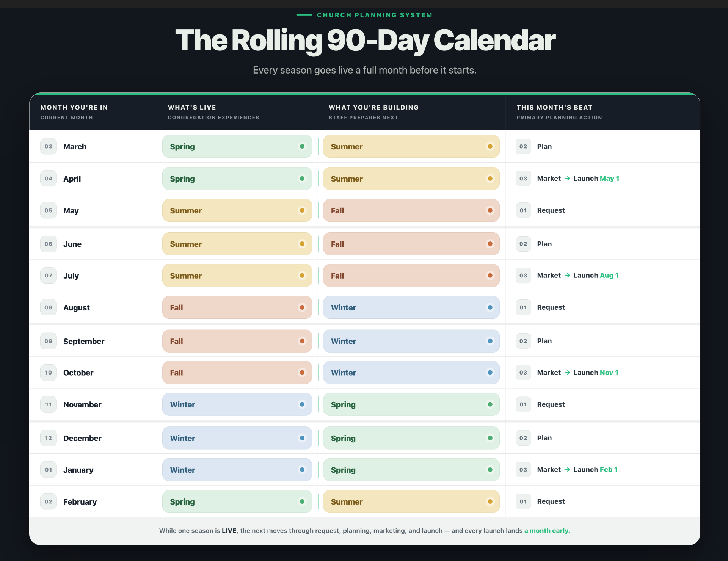Click the 'a month early' green text
Image resolution: width=728 pixels, height=561 pixels.
547,531
